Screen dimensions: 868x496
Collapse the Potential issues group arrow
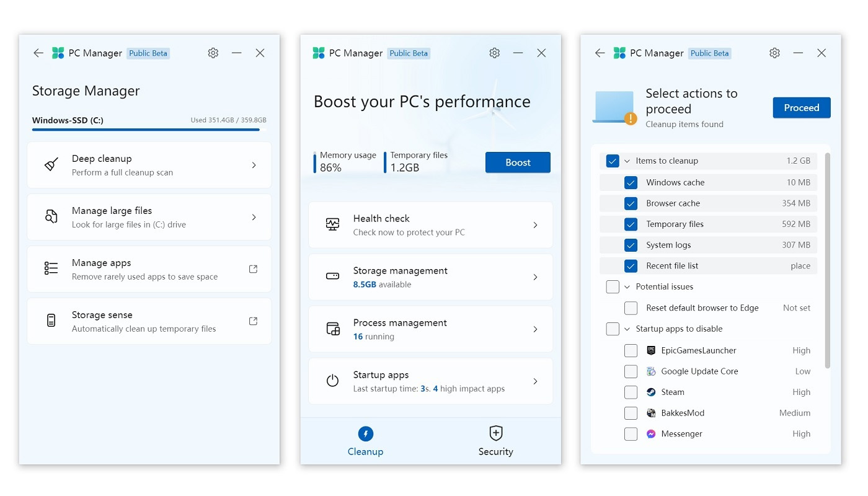pyautogui.click(x=627, y=286)
